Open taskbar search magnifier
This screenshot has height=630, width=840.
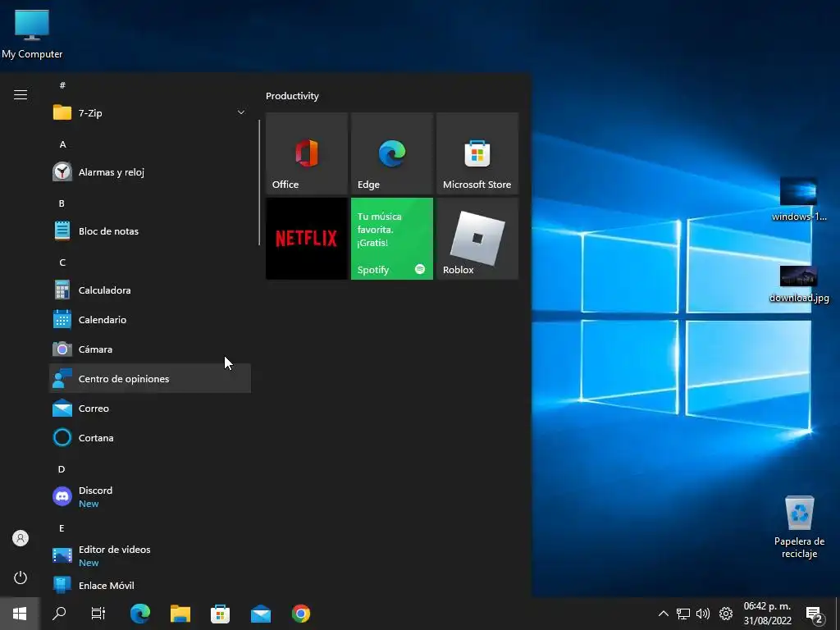59,614
